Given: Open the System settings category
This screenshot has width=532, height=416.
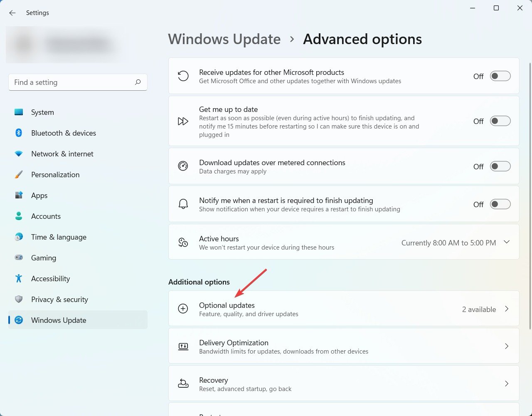Looking at the screenshot, I should click(78, 112).
